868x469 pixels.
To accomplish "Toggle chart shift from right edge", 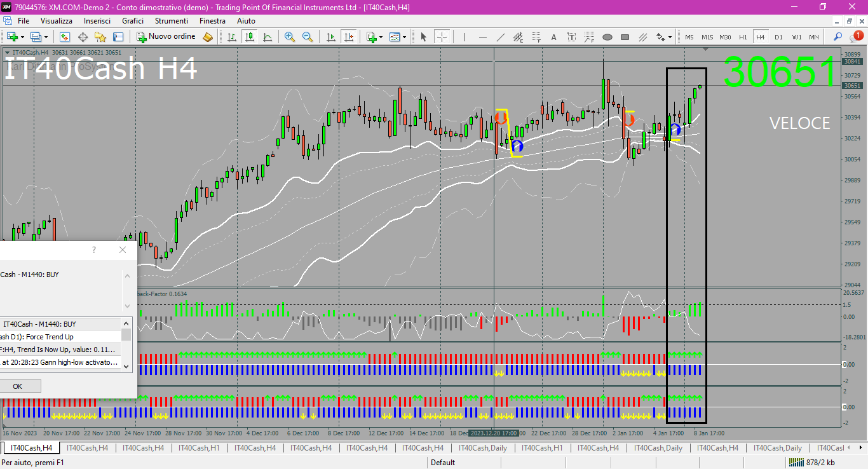I will click(348, 37).
